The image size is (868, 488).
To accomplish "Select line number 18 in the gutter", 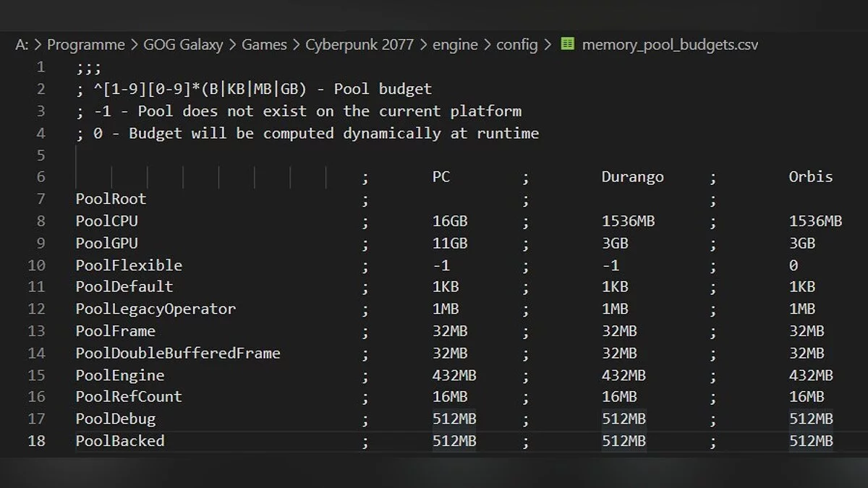I will tap(36, 440).
